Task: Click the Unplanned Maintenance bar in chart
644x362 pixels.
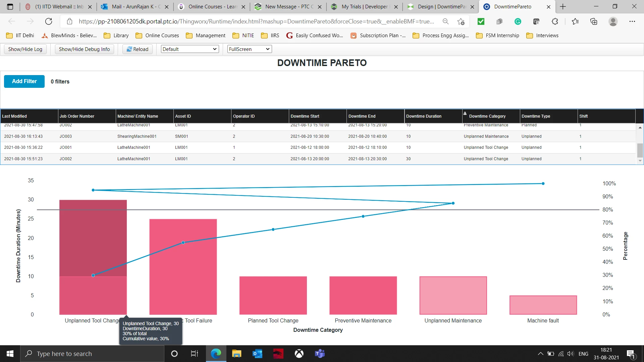Action: pyautogui.click(x=453, y=295)
